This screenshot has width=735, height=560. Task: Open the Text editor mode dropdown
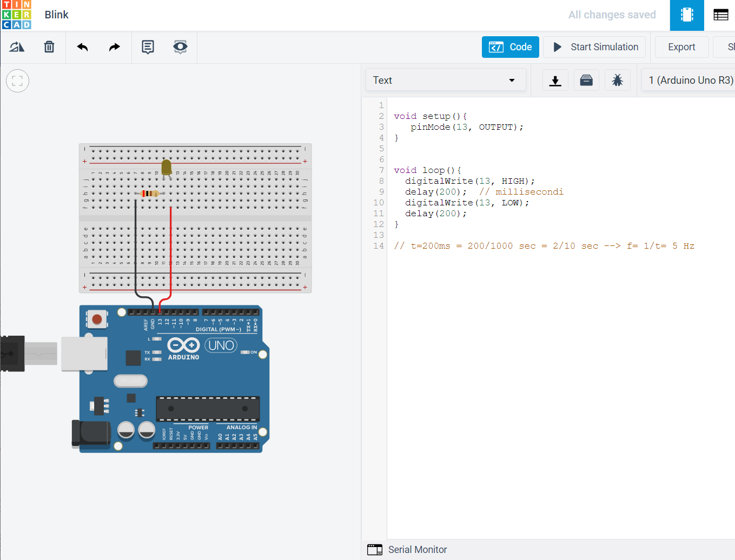coord(446,80)
